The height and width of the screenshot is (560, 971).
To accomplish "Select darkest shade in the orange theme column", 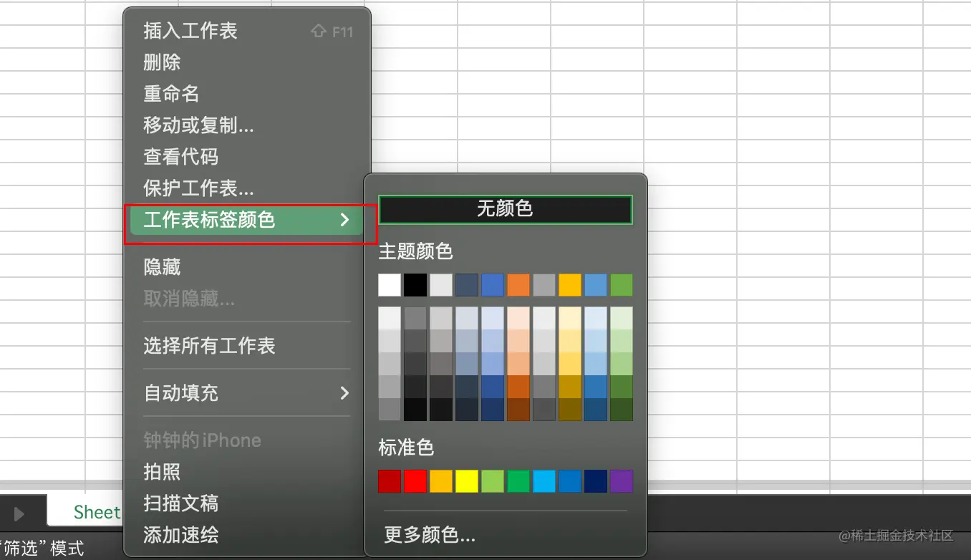I will tap(518, 410).
